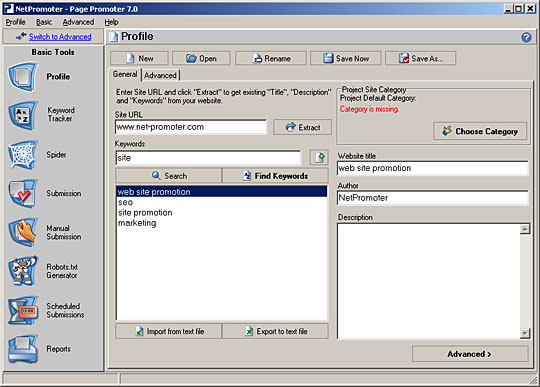The image size is (540, 387).
Task: Click the add keyword icon button
Action: [x=319, y=158]
